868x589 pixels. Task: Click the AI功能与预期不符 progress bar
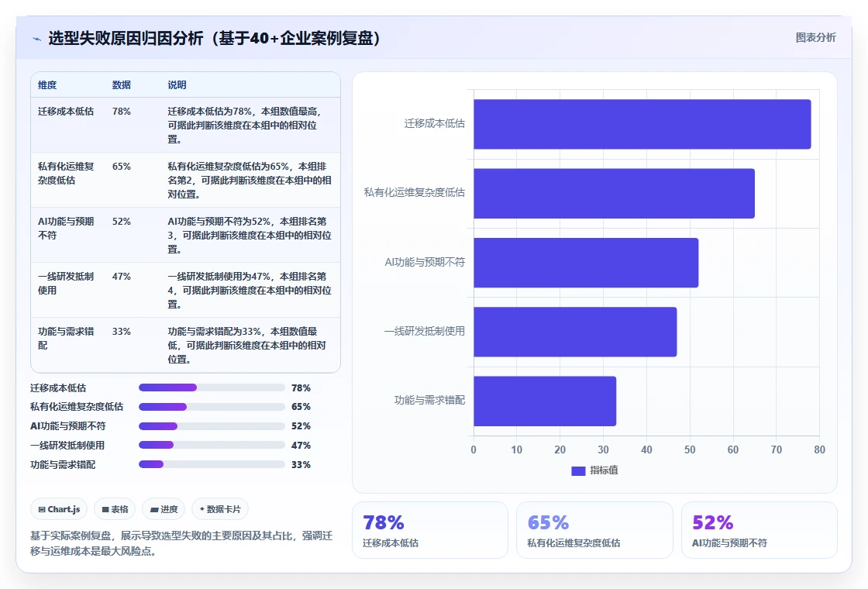click(212, 426)
